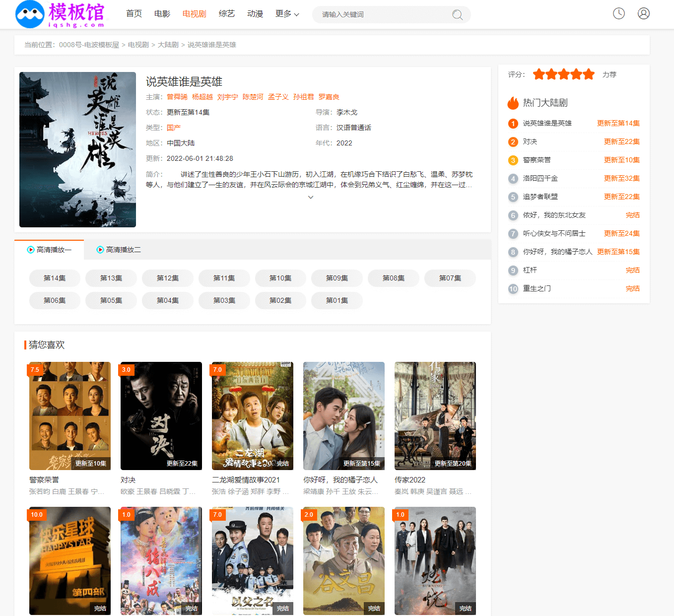Click the 模板馆 site logo
This screenshot has height=616, width=674.
[x=61, y=14]
